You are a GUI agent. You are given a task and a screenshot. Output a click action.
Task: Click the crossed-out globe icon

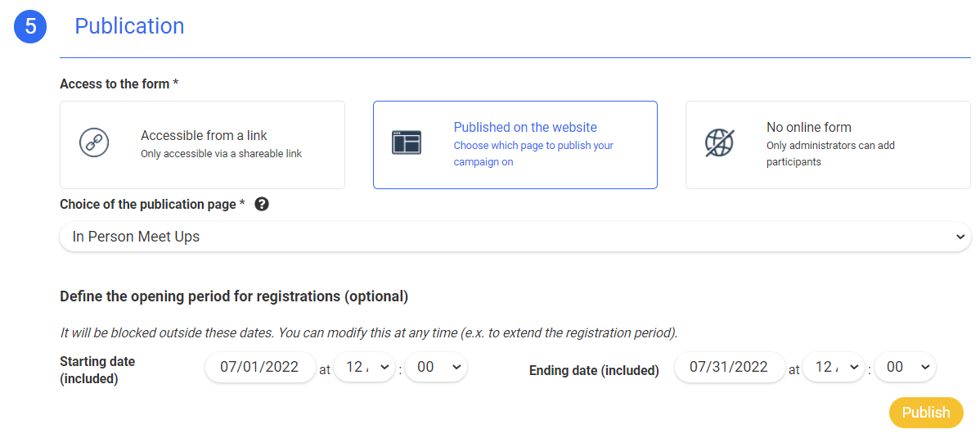pos(719,143)
